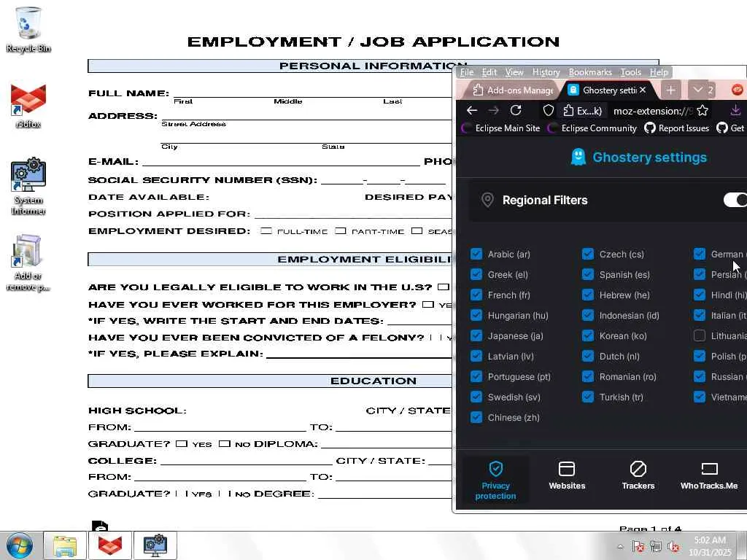Open the History menu
This screenshot has width=747, height=560.
tap(546, 72)
